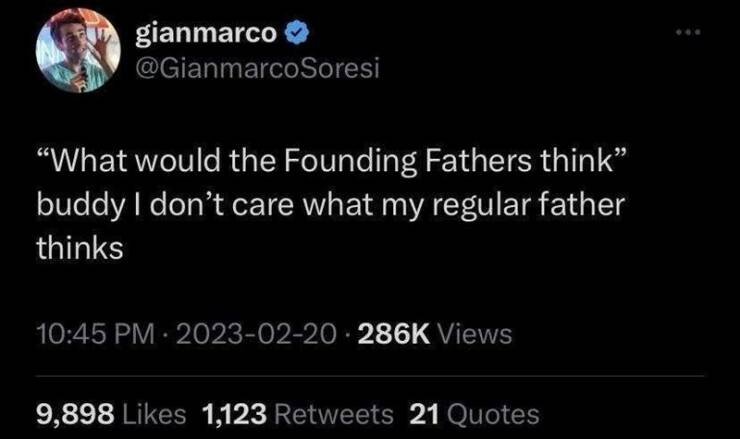Image resolution: width=740 pixels, height=439 pixels.
Task: Click the tweet line starting with buddy
Action: [329, 205]
